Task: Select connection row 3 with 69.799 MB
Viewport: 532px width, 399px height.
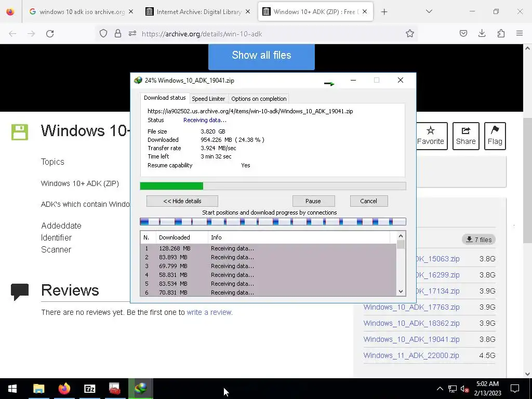Action: (268, 266)
